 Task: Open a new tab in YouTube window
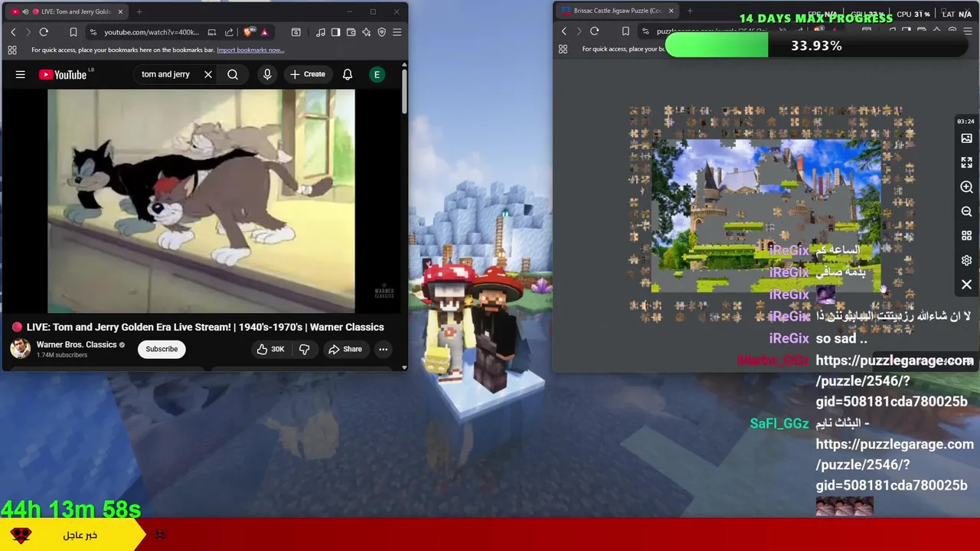point(139,11)
